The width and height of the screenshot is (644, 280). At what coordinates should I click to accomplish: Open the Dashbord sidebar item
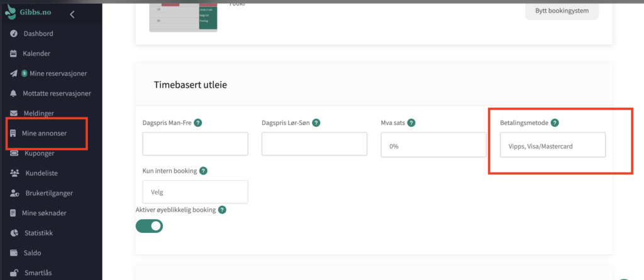tap(38, 33)
